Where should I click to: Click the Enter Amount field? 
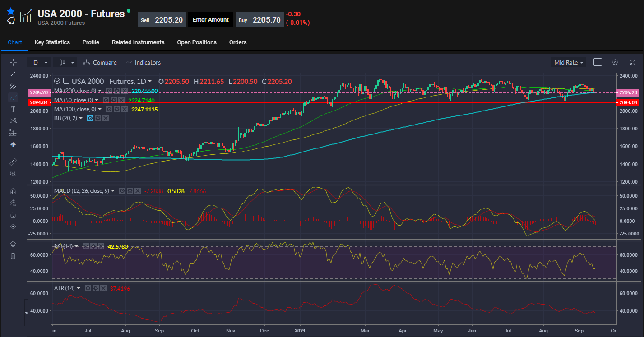(210, 20)
